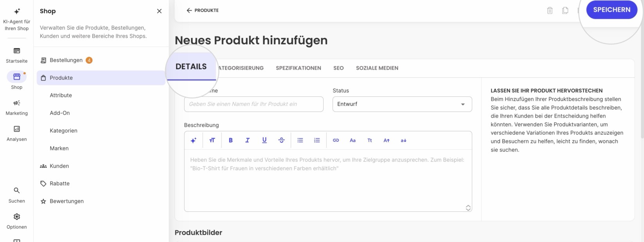Click the lowercase a-arrow-down icon
The width and height of the screenshot is (644, 242).
point(403,140)
